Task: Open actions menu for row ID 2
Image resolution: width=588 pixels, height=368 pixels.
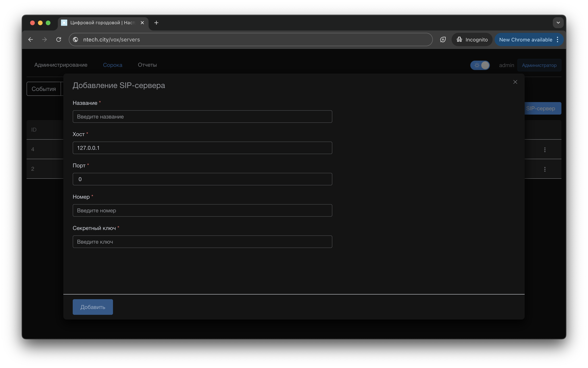Action: 545,169
